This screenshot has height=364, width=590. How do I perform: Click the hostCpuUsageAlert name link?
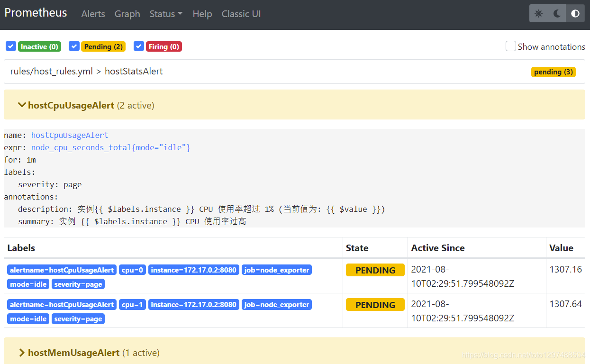pos(70,135)
